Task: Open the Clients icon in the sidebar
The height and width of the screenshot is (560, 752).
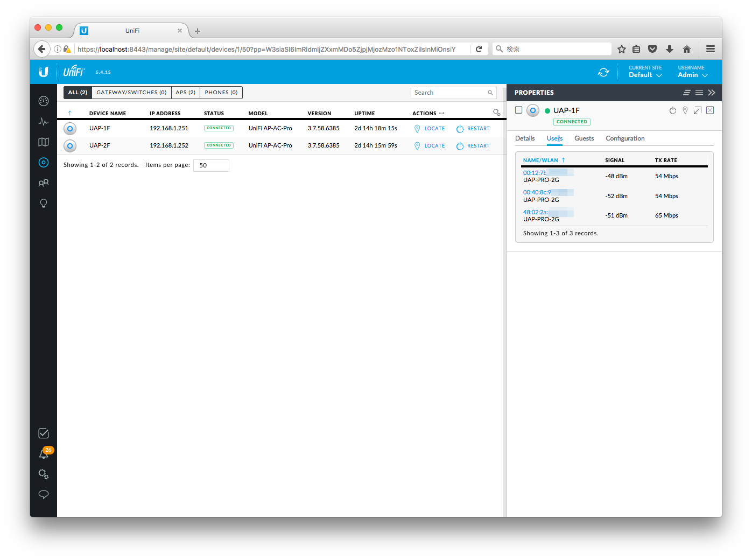Action: coord(44,183)
